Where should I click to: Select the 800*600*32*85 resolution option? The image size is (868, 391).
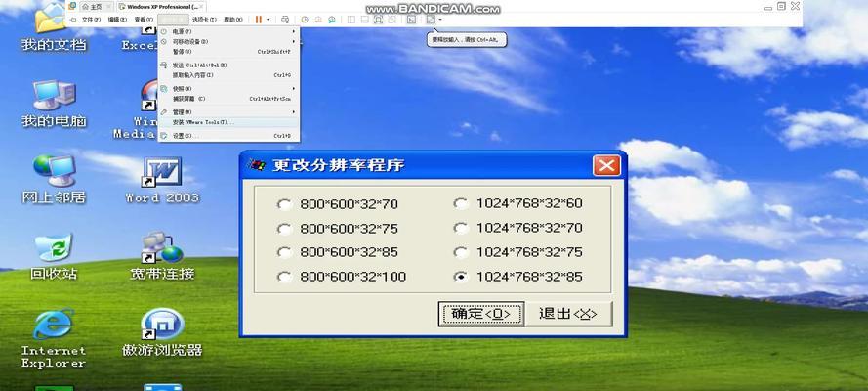(338, 252)
